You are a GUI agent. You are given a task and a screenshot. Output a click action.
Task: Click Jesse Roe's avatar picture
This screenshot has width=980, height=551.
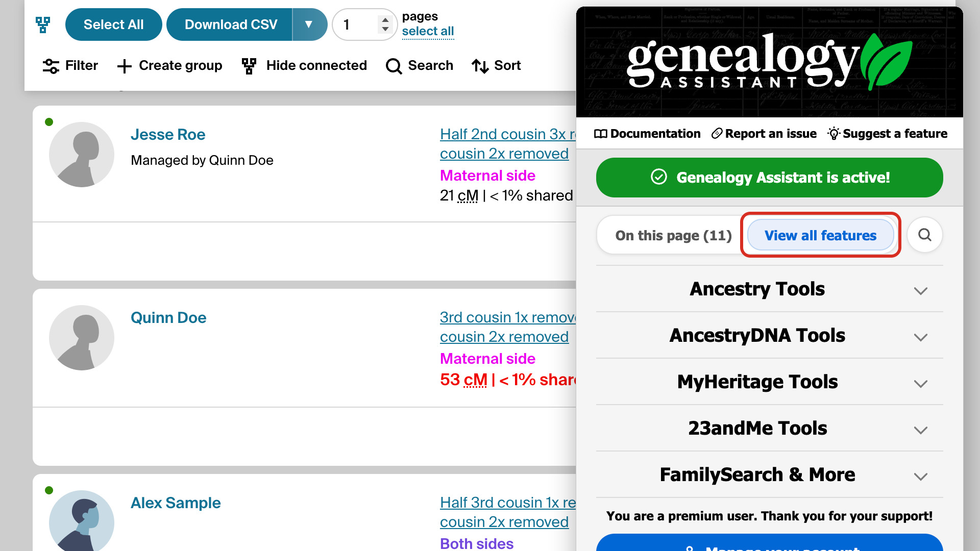click(82, 155)
